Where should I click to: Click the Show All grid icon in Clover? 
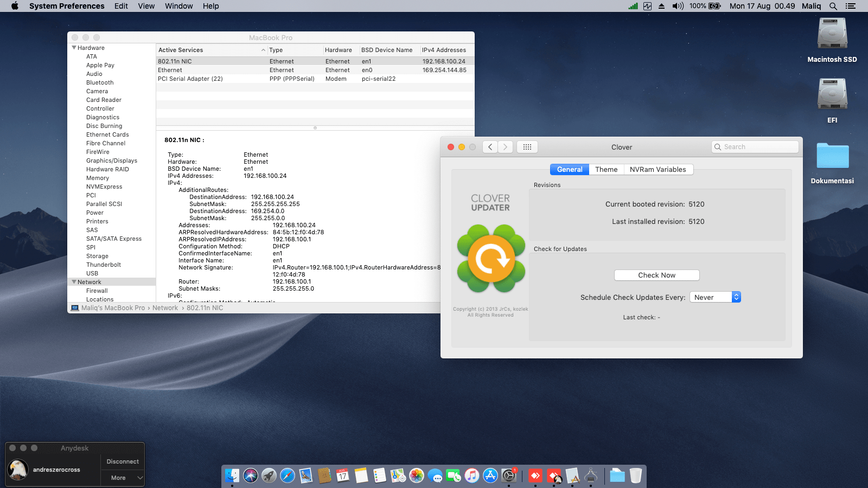point(527,147)
